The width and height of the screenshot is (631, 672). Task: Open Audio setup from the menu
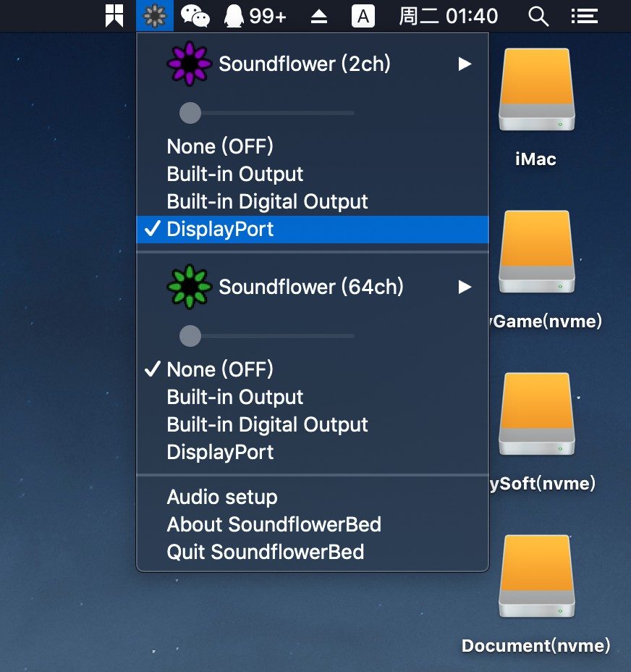(x=313, y=497)
